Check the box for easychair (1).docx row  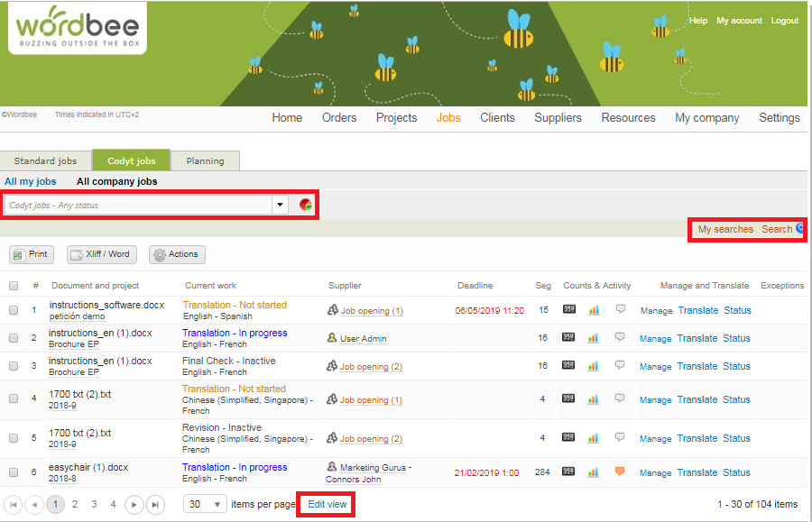(x=14, y=472)
